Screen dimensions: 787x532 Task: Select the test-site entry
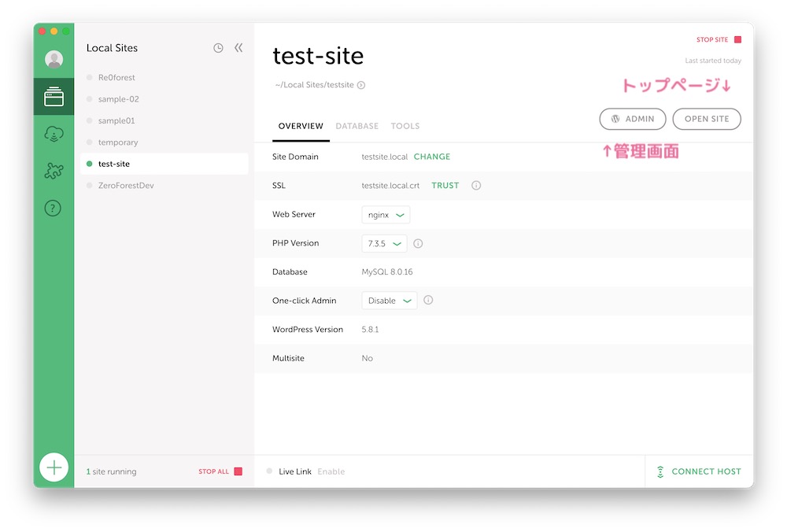click(164, 164)
